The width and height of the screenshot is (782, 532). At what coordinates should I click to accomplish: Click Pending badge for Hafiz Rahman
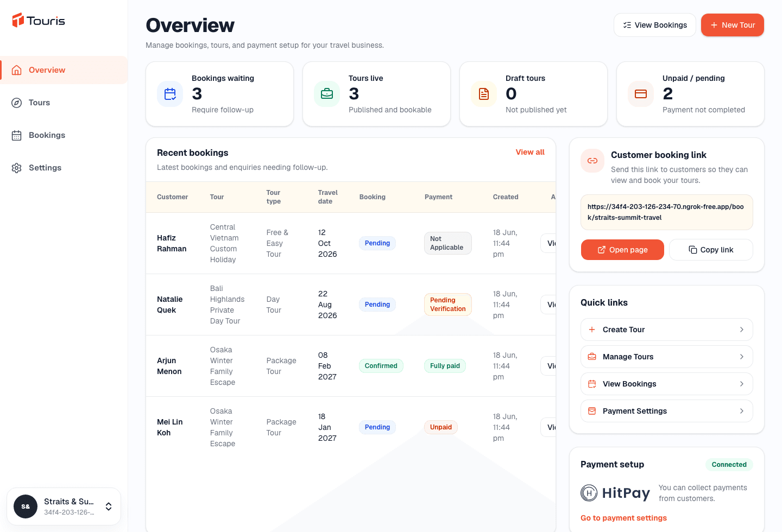tap(377, 243)
